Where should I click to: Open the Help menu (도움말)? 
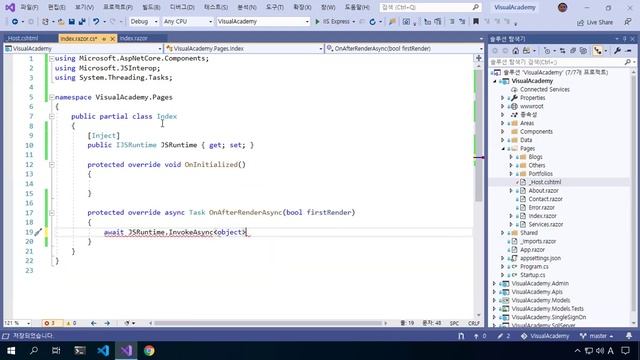(357, 7)
